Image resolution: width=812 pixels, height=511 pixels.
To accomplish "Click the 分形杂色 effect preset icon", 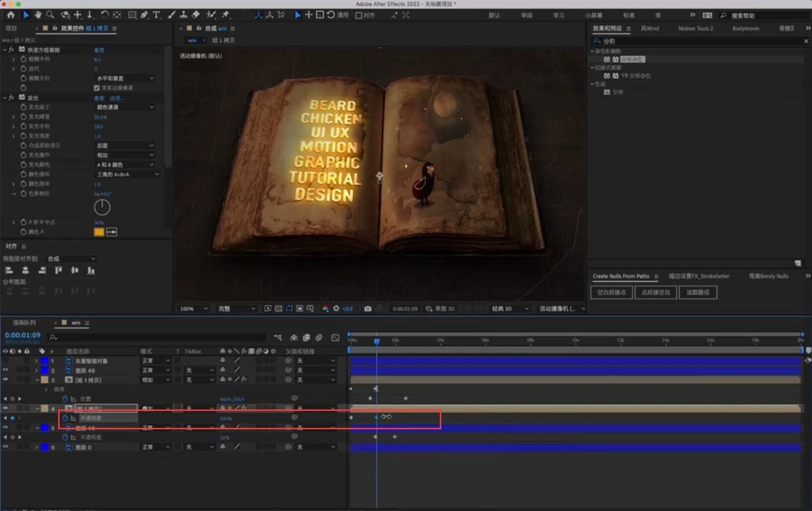I will point(607,59).
